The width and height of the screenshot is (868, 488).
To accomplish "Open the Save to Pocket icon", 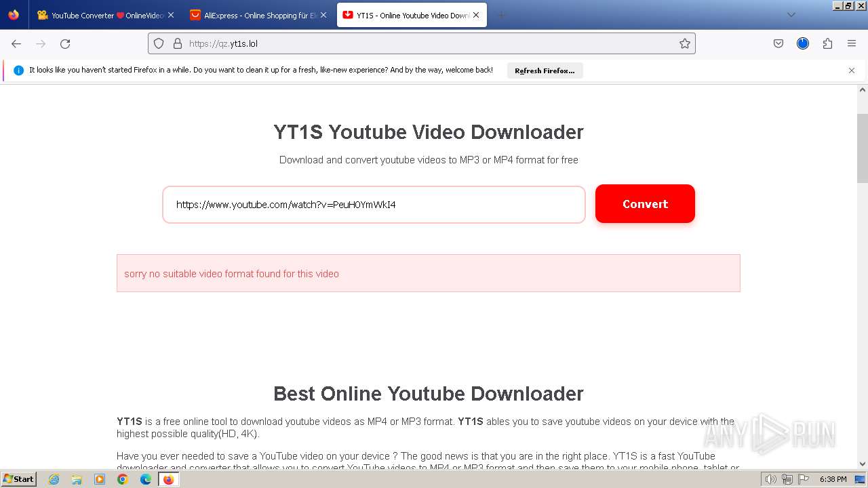I will [778, 43].
